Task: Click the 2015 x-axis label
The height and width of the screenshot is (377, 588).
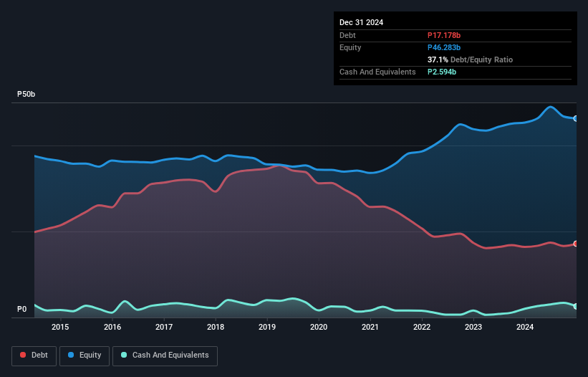Action: coord(60,327)
